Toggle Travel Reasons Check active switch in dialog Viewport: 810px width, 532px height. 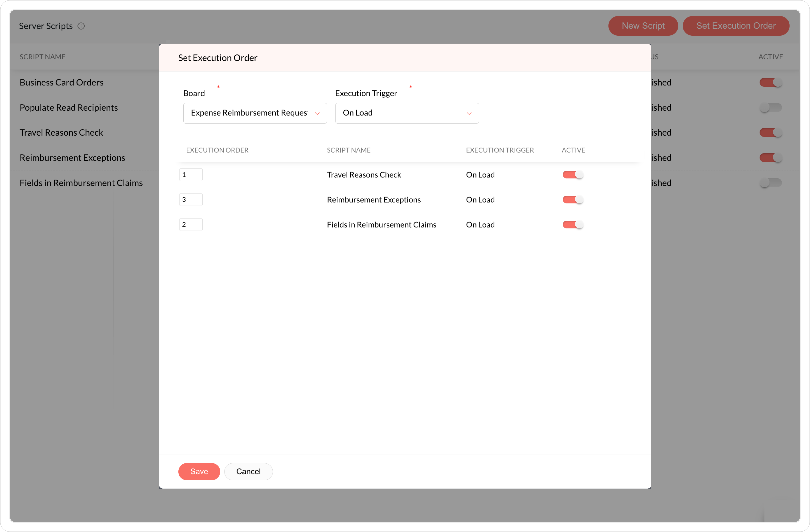(x=573, y=175)
